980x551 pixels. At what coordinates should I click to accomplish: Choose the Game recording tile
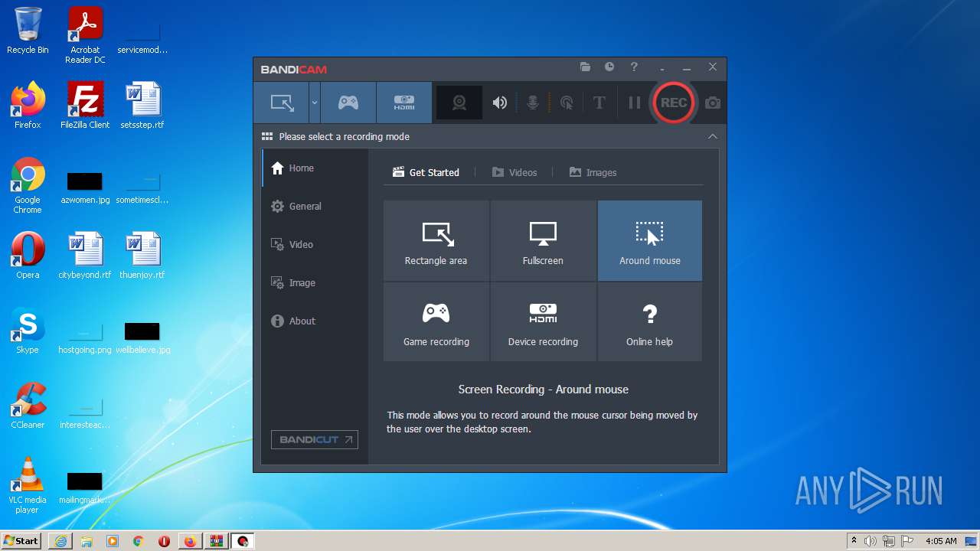[x=436, y=322]
